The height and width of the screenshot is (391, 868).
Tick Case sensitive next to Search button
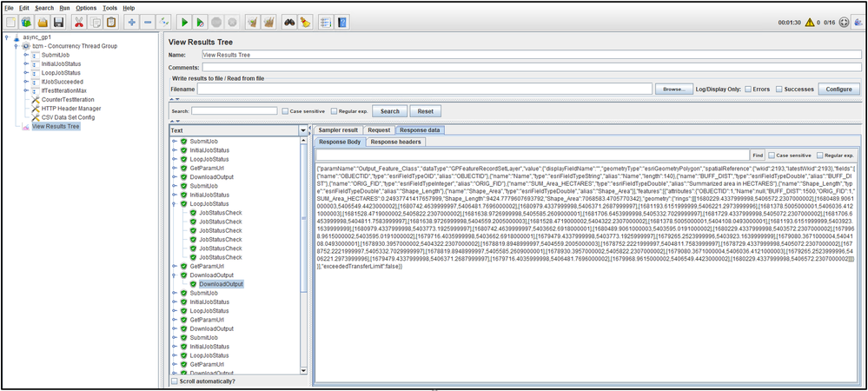pyautogui.click(x=285, y=111)
